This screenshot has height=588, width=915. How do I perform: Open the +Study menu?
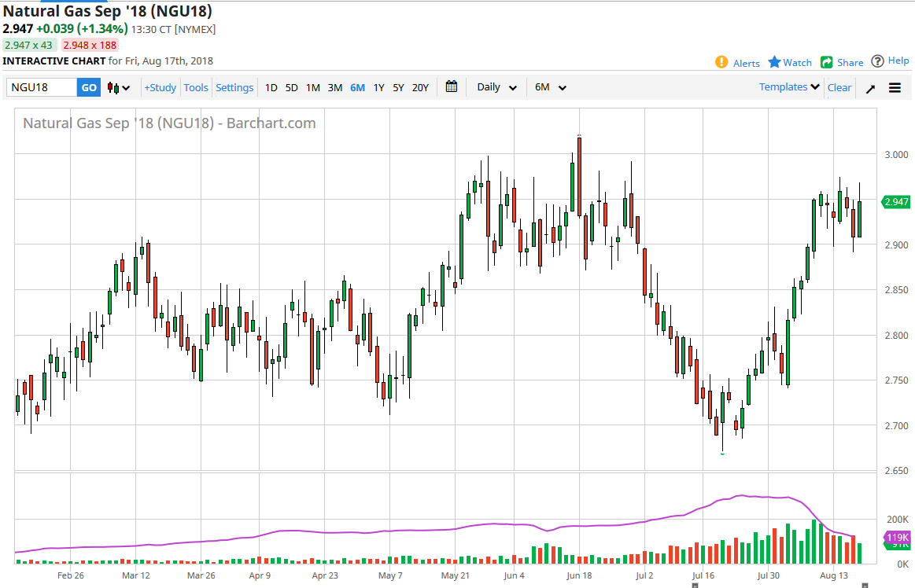[x=160, y=87]
